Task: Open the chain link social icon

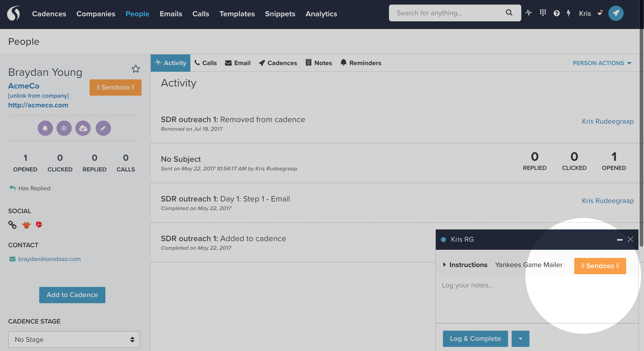Action: (x=12, y=225)
